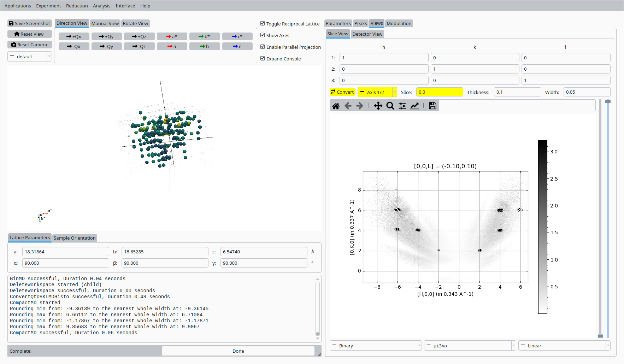
Task: Select the Pan tool in plot toolbar
Action: click(378, 106)
